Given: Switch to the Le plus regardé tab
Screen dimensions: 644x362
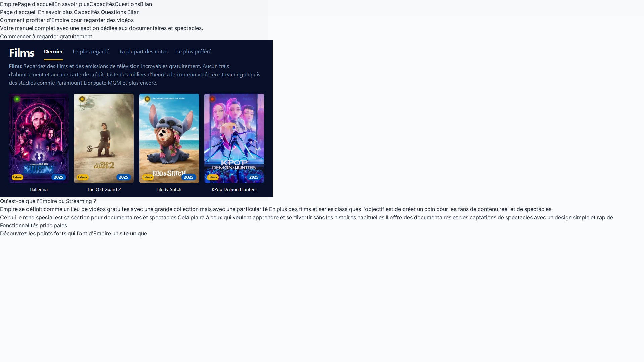Looking at the screenshot, I should pos(91,52).
